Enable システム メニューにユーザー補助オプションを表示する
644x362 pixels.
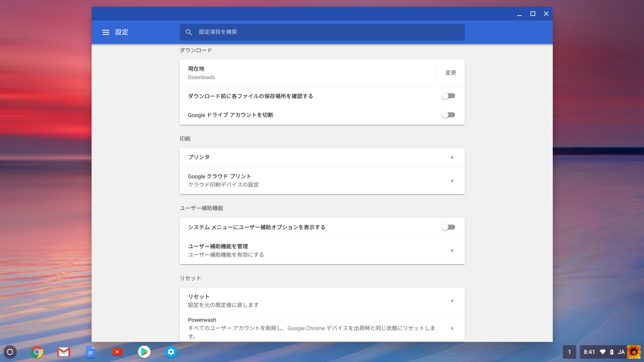point(448,227)
